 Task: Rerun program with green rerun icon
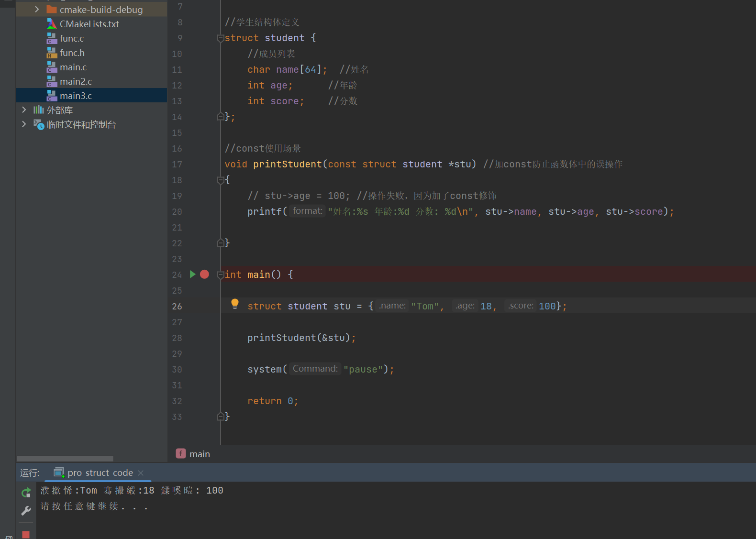click(x=26, y=493)
